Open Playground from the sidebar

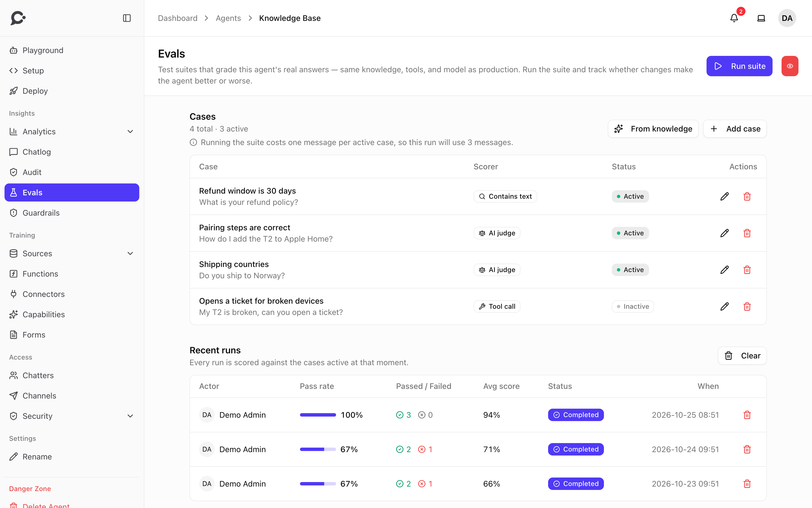click(x=72, y=51)
